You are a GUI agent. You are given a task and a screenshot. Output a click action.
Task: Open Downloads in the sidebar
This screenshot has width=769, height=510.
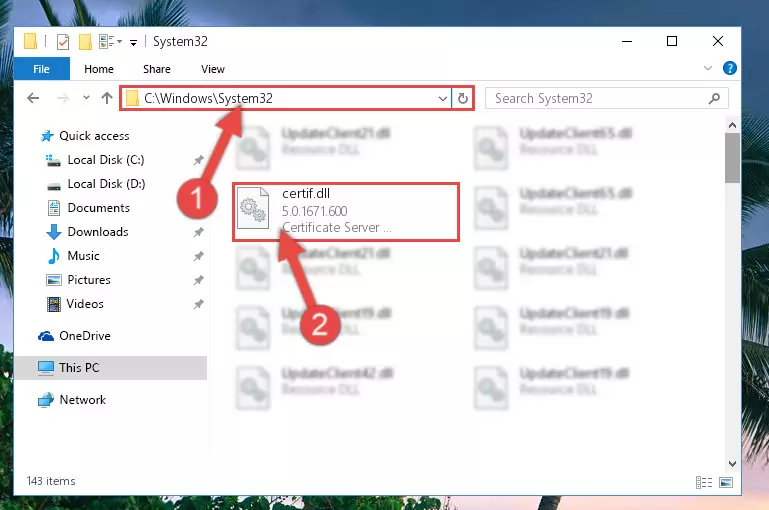point(98,232)
